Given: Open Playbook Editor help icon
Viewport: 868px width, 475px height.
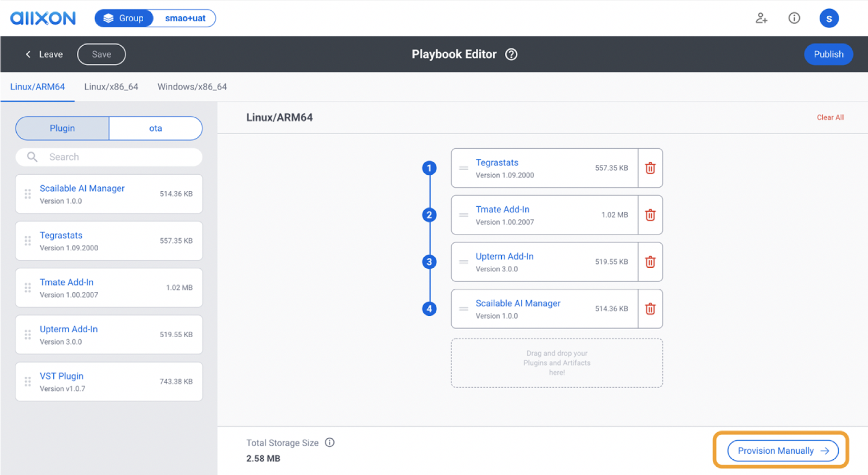Looking at the screenshot, I should point(511,54).
